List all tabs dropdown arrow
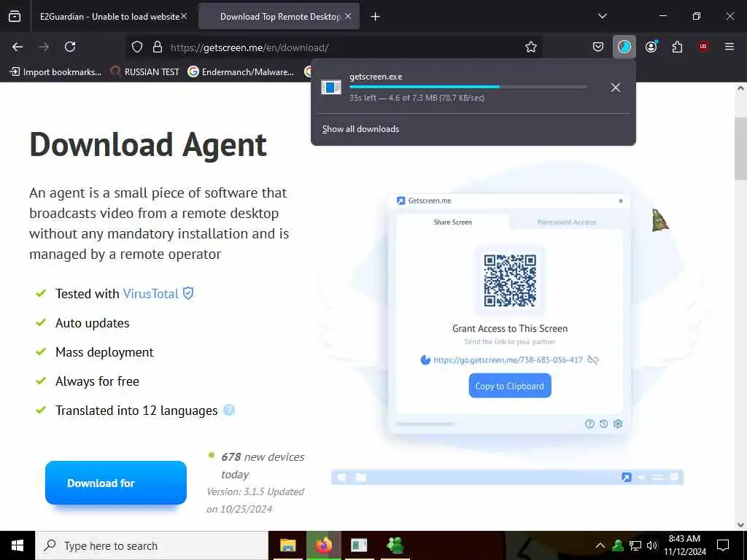This screenshot has width=747, height=560. [602, 16]
